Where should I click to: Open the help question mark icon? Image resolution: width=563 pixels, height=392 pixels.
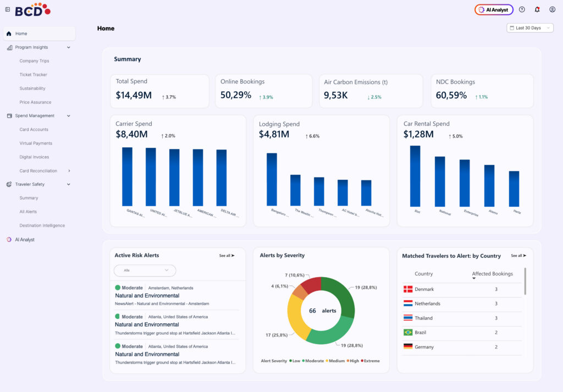[x=522, y=10]
